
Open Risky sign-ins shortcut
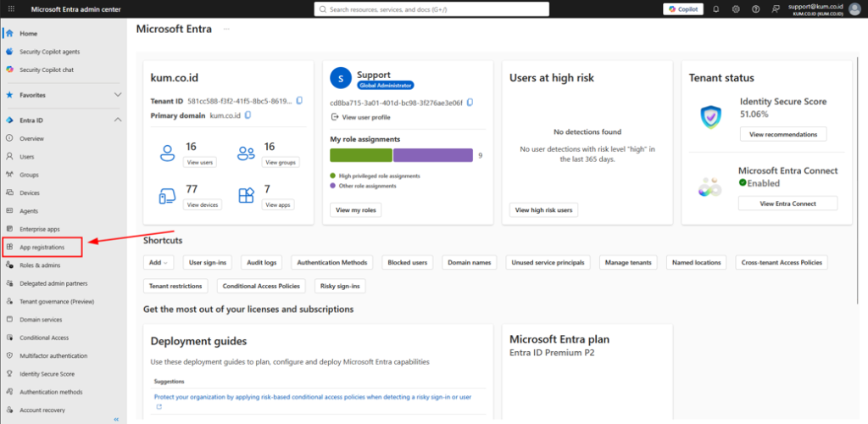click(340, 286)
